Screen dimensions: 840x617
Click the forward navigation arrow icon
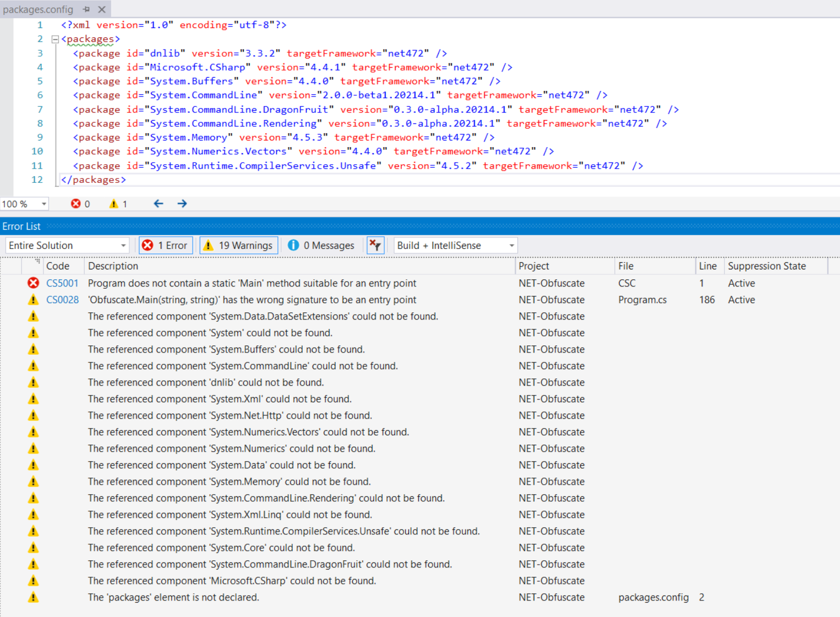182,203
